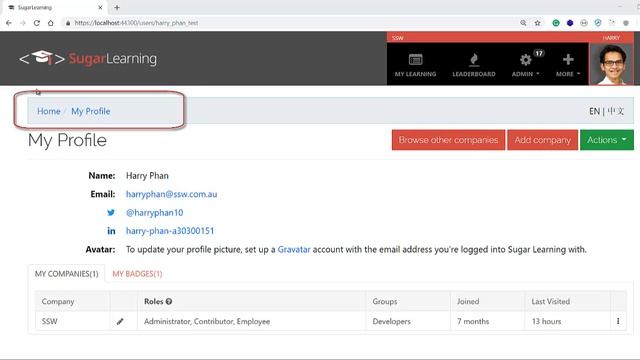This screenshot has height=360, width=640.
Task: Click the SugarLearning logo
Action: (88, 58)
